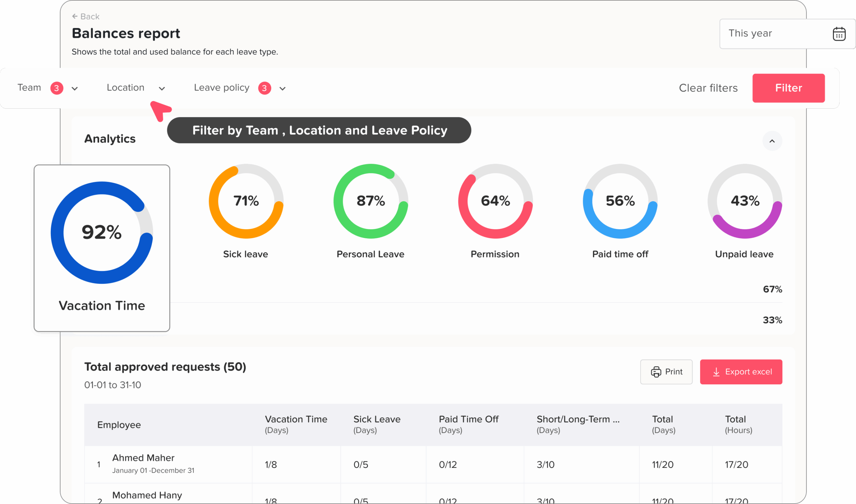Select the Personal Leave 87% chart
This screenshot has height=504, width=856.
[370, 201]
